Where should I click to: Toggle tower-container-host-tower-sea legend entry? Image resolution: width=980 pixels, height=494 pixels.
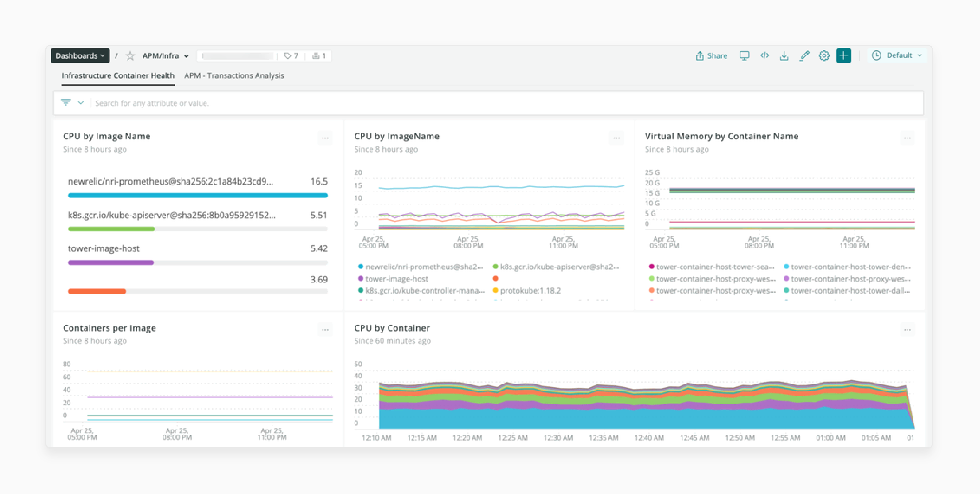pos(712,267)
